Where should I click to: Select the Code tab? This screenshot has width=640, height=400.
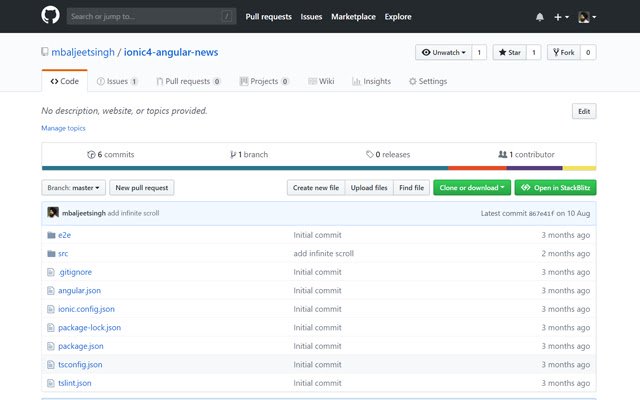pos(64,81)
